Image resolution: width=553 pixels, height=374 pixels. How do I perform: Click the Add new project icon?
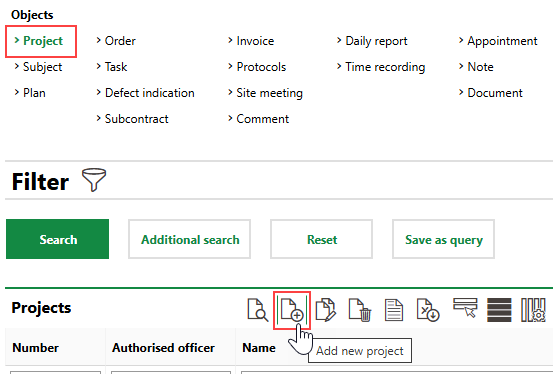click(x=292, y=310)
